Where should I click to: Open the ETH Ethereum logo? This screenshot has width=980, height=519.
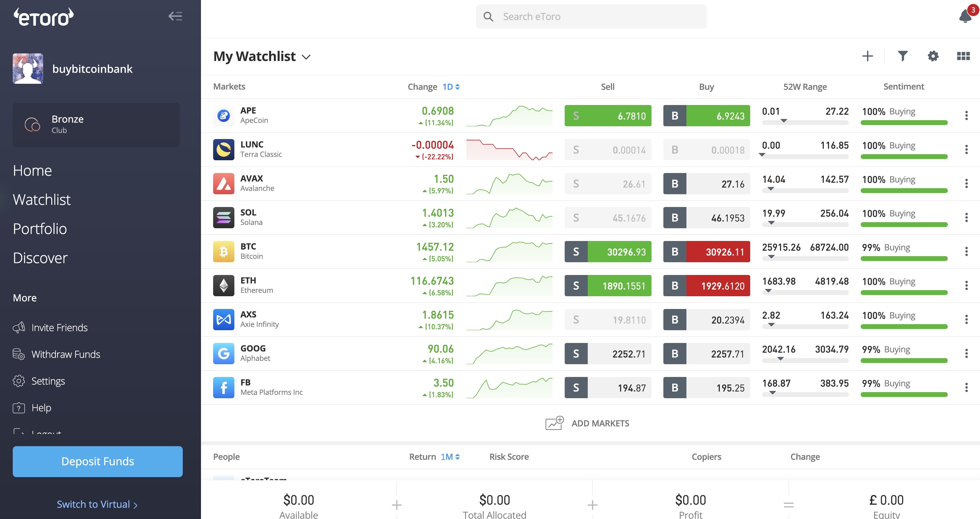pyautogui.click(x=224, y=286)
